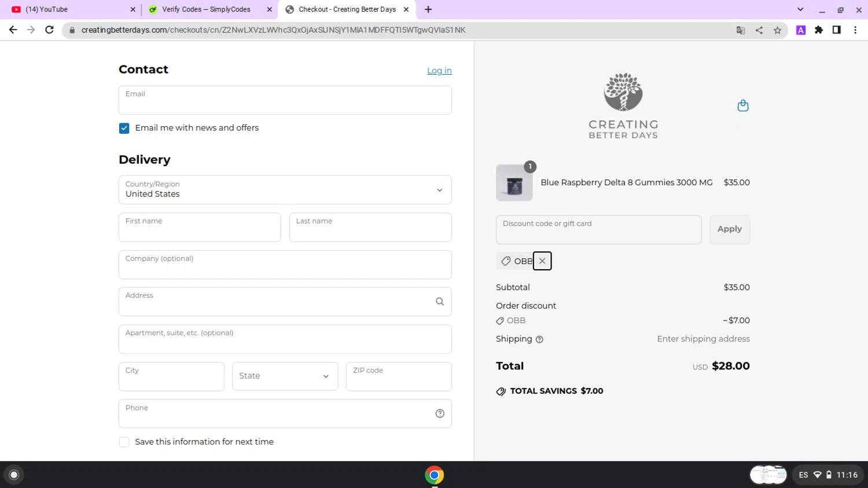Click the Discount code or gift card field
The width and height of the screenshot is (868, 488).
point(598,230)
